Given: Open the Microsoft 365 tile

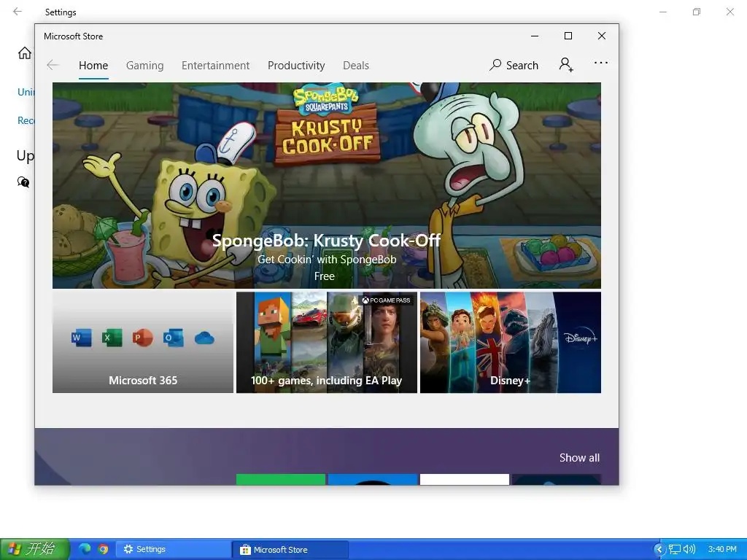Looking at the screenshot, I should pos(143,343).
